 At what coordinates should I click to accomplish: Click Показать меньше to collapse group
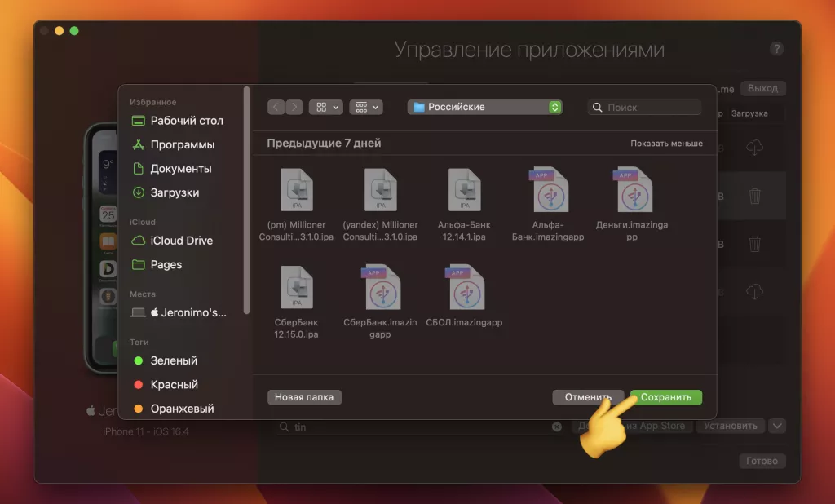(666, 144)
